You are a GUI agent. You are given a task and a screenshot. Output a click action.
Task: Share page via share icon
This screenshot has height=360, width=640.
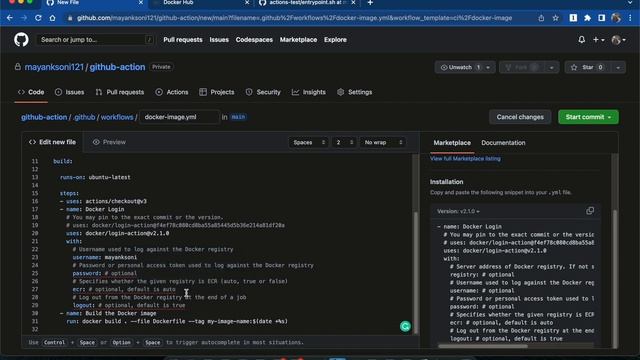[x=541, y=18]
